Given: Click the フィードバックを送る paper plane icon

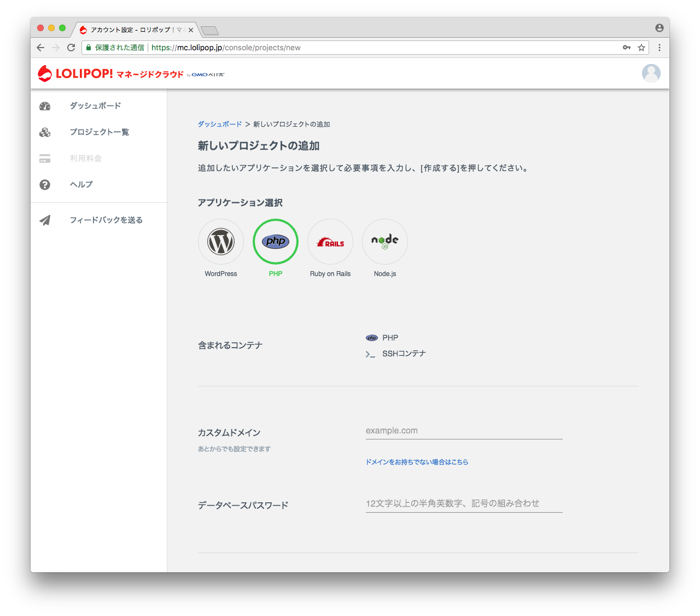Looking at the screenshot, I should 44,220.
